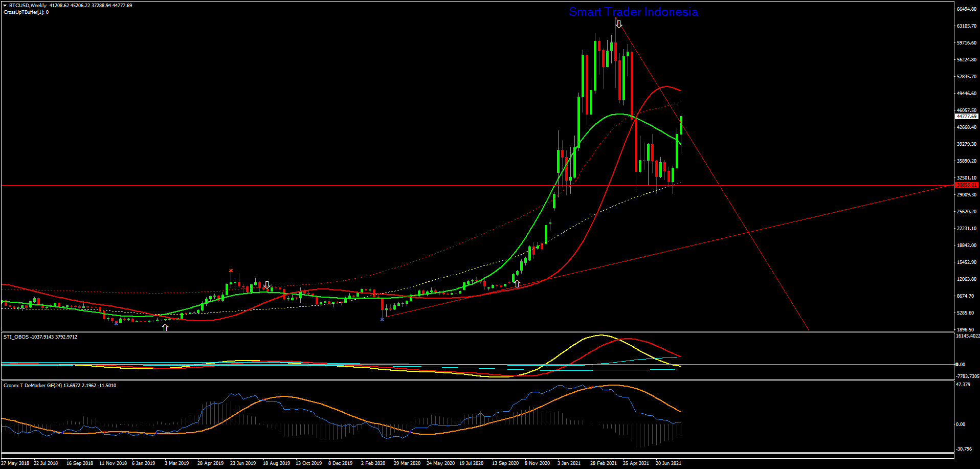
Task: Click the 47.379 DeMarker scale value
Action: click(963, 385)
